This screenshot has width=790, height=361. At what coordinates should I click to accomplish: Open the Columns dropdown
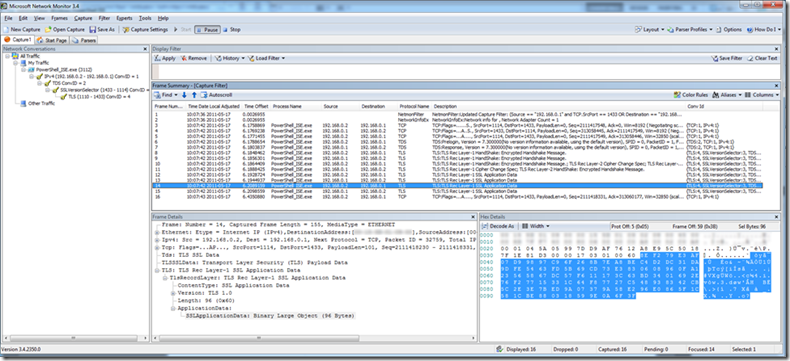pyautogui.click(x=762, y=95)
